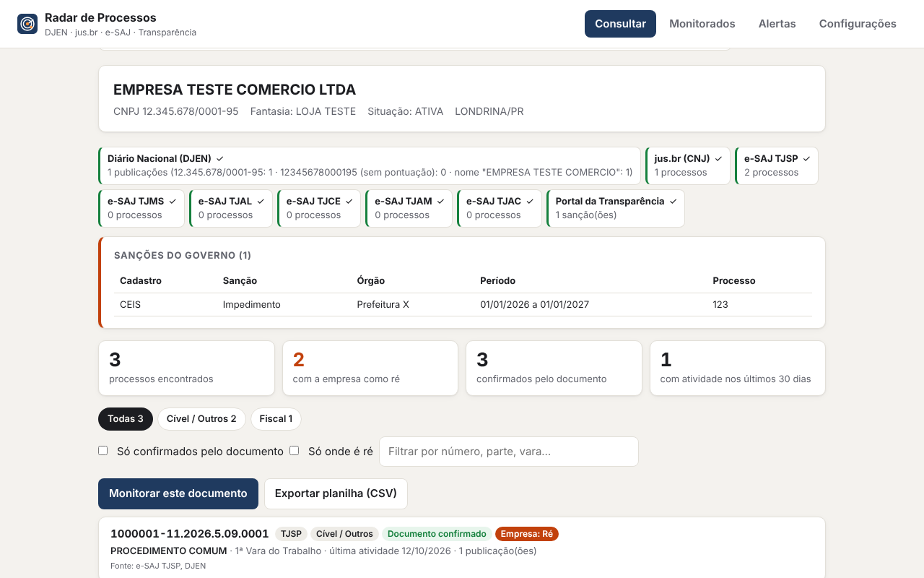
Task: Click the checkmark icon on e-SAJ TJAC
Action: tap(530, 201)
